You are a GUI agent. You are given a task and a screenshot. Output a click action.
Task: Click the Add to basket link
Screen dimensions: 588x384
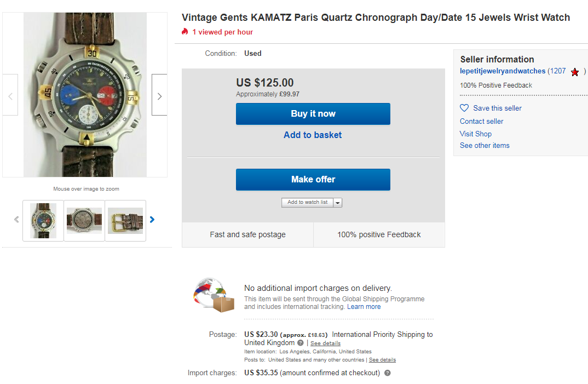[313, 135]
